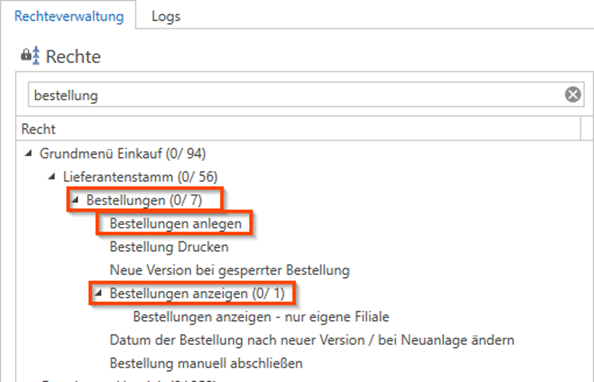Open the Logs tab
The height and width of the screenshot is (382, 594).
click(166, 17)
